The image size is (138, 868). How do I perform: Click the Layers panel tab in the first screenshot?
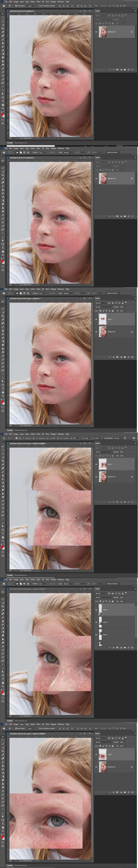97,11
